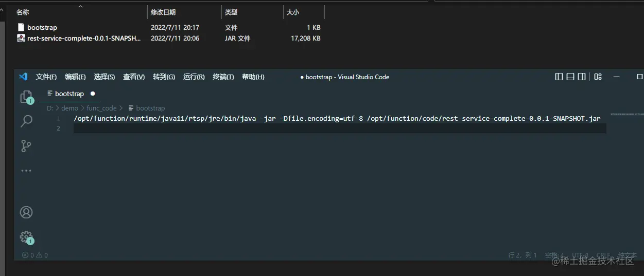Open the 查看(V) menu
Screen dimensions: 644x276
coord(134,77)
